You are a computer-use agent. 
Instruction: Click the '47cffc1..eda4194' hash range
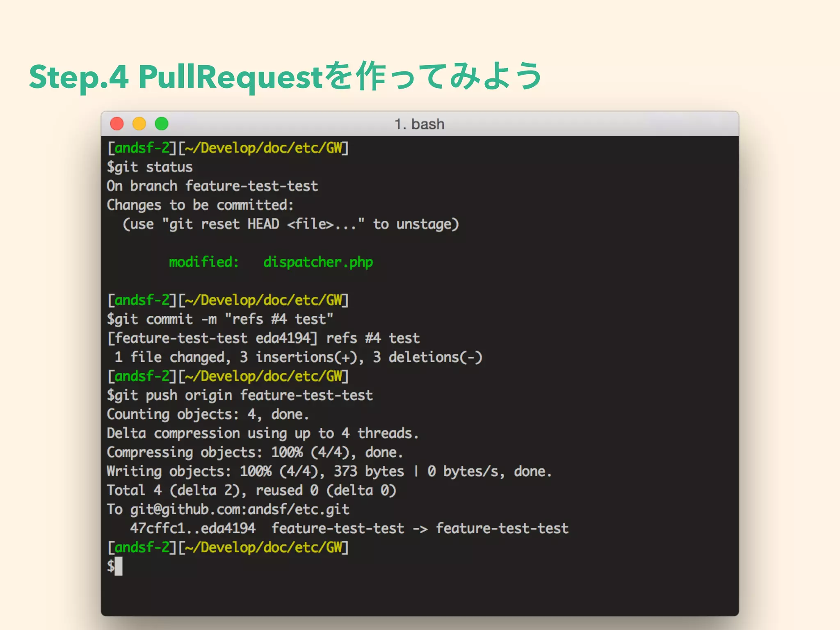193,528
